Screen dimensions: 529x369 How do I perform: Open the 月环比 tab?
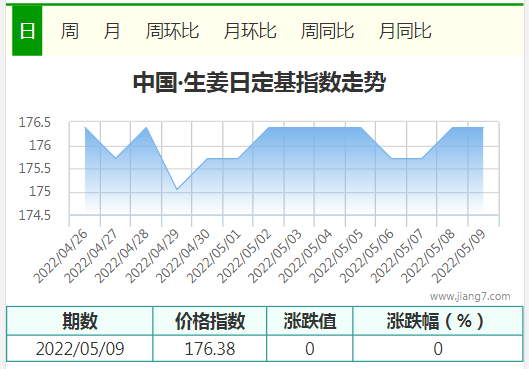[250, 31]
